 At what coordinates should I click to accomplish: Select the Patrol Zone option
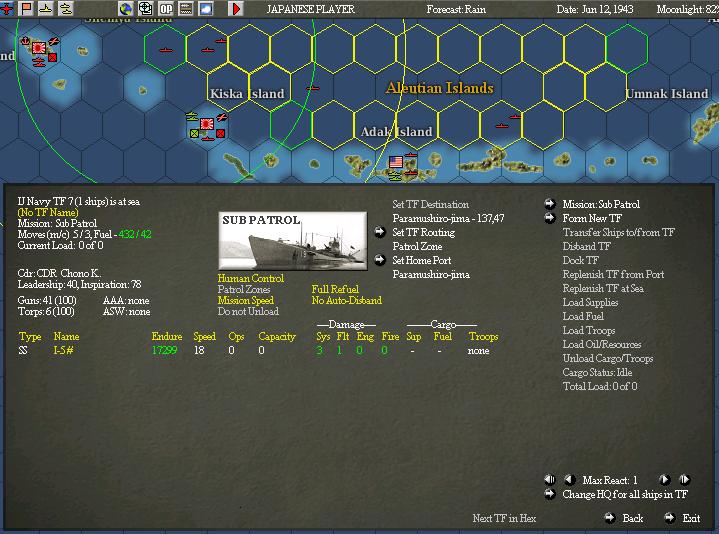[x=417, y=246]
